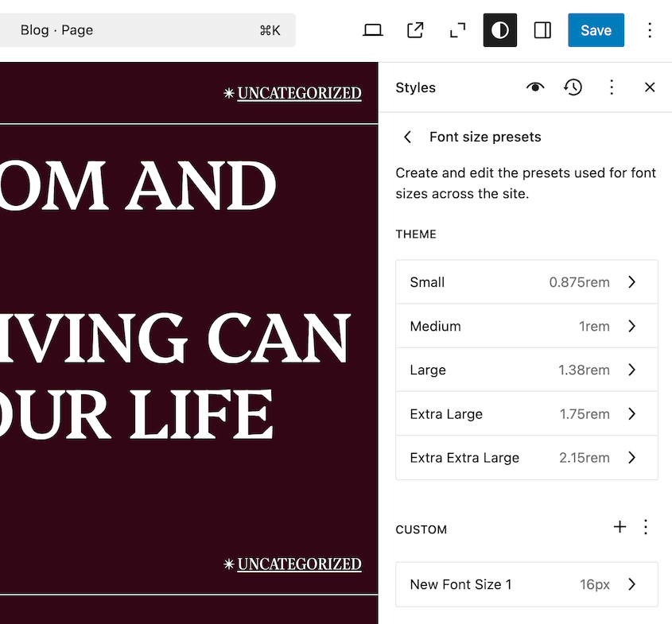This screenshot has height=624, width=672.
Task: Click the Font size presets heading
Action: point(485,137)
